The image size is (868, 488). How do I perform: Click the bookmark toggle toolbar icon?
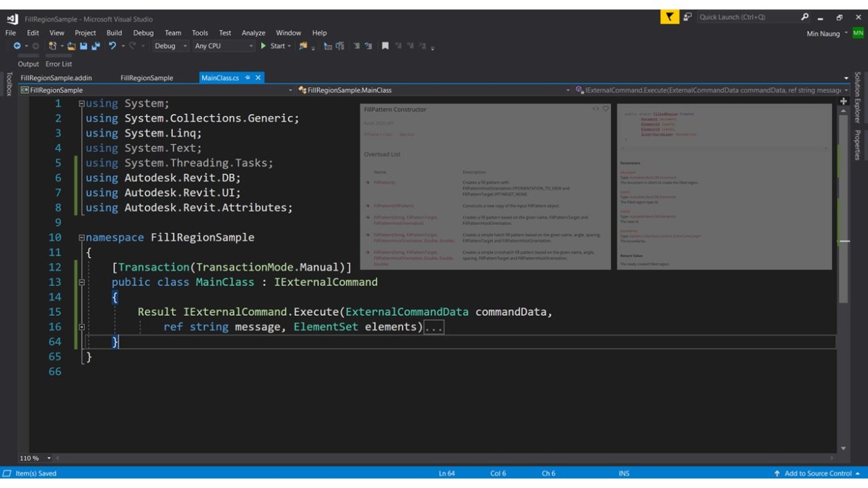click(x=385, y=47)
